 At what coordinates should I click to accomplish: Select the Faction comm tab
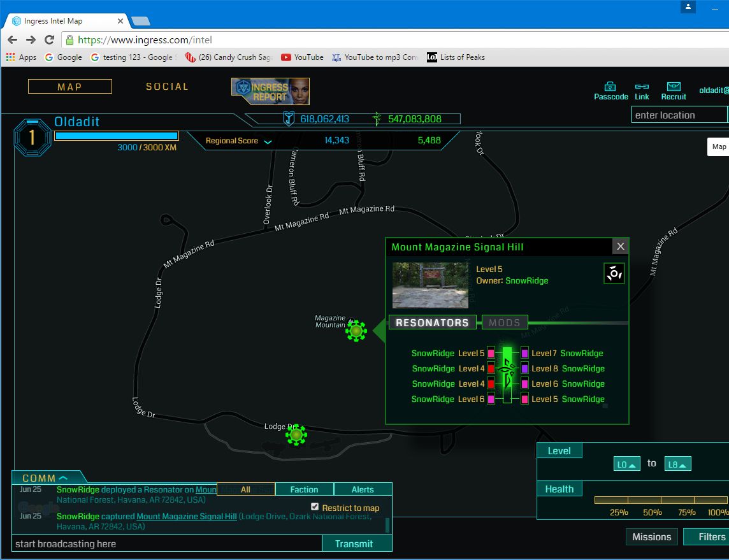click(x=304, y=489)
